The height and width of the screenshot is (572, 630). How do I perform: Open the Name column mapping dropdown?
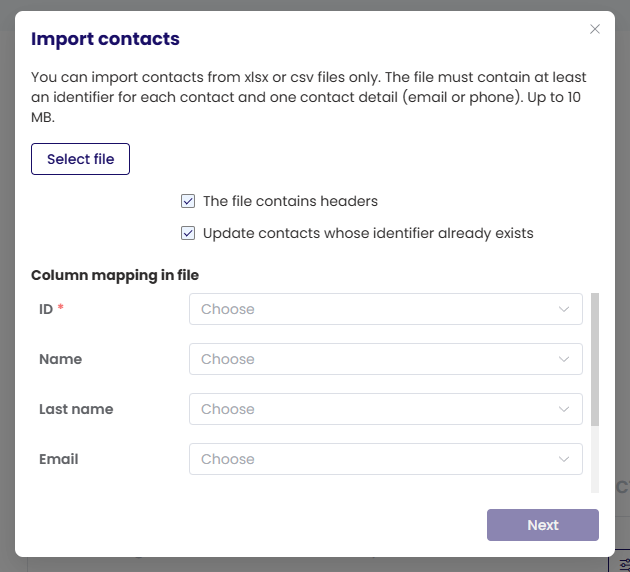(x=385, y=359)
